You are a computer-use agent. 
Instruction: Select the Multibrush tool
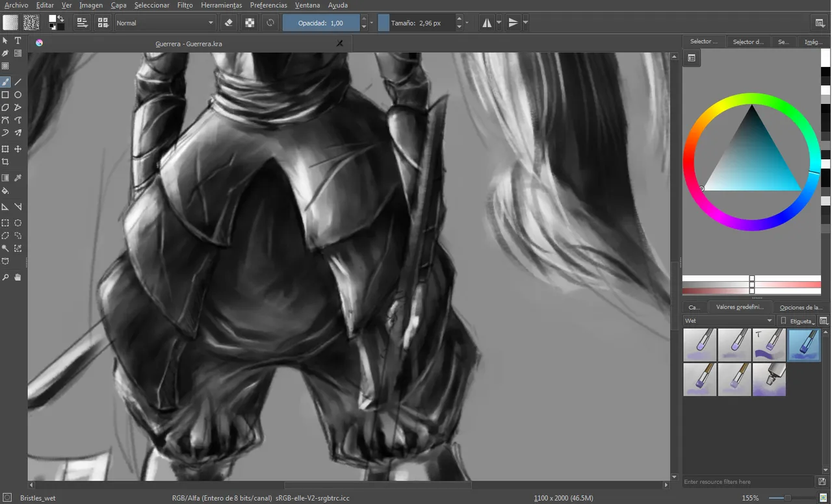pyautogui.click(x=18, y=132)
